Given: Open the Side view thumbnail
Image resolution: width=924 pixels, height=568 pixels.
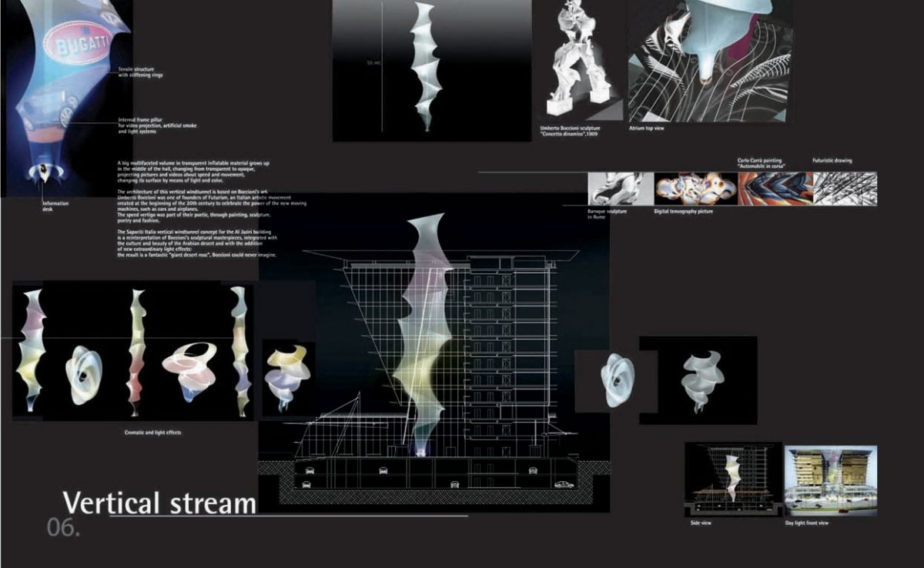Looking at the screenshot, I should [733, 479].
